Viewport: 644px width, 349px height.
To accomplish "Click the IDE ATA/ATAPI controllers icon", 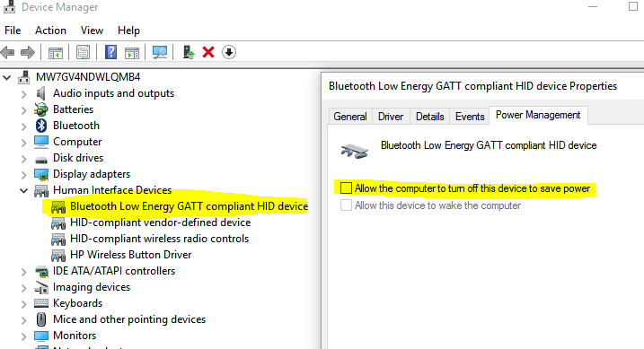I will (x=41, y=271).
